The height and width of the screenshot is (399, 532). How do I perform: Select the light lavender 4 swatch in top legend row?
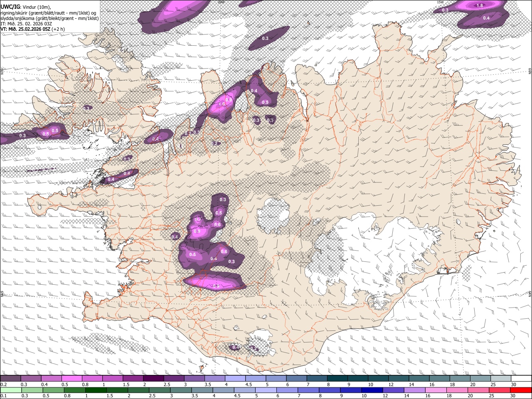click(x=236, y=379)
